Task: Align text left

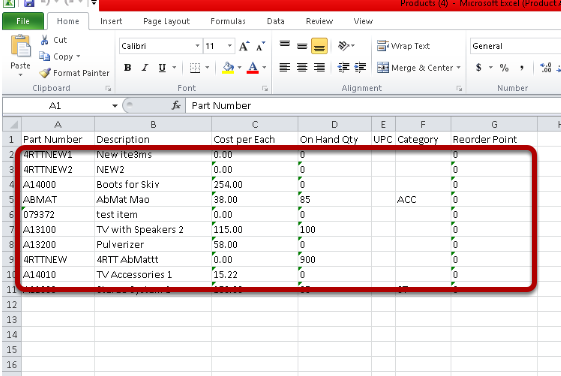Action: [x=284, y=67]
